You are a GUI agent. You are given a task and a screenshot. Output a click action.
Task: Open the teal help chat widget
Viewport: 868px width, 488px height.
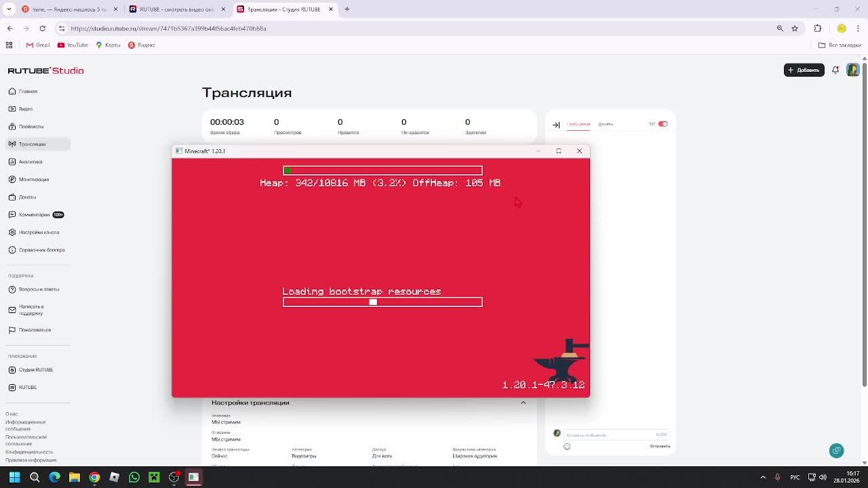click(x=837, y=451)
